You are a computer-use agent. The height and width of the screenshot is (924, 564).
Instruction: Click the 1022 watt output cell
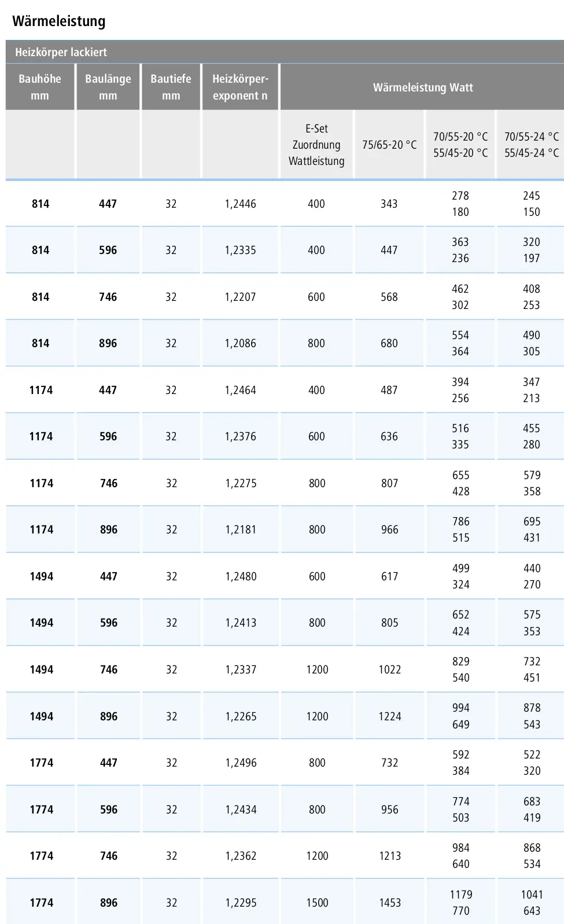(x=390, y=669)
